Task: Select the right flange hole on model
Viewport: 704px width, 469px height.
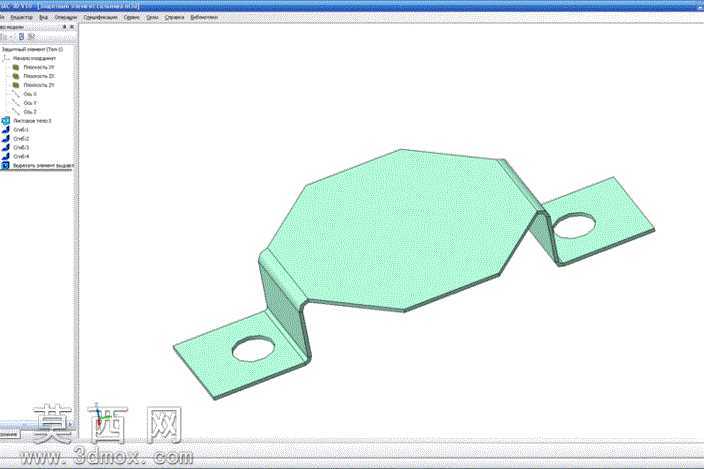Action: [574, 226]
